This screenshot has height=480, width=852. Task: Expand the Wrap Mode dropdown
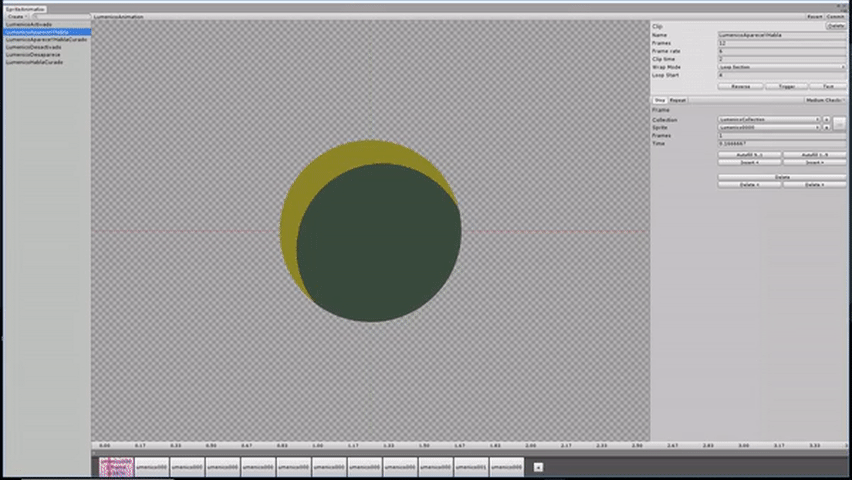pyautogui.click(x=781, y=67)
